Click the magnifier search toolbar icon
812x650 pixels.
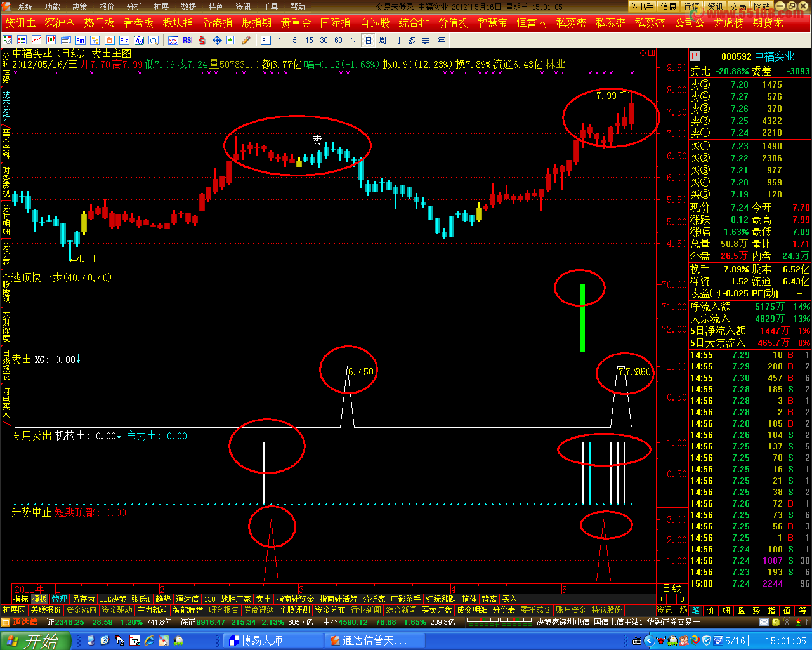point(154,40)
